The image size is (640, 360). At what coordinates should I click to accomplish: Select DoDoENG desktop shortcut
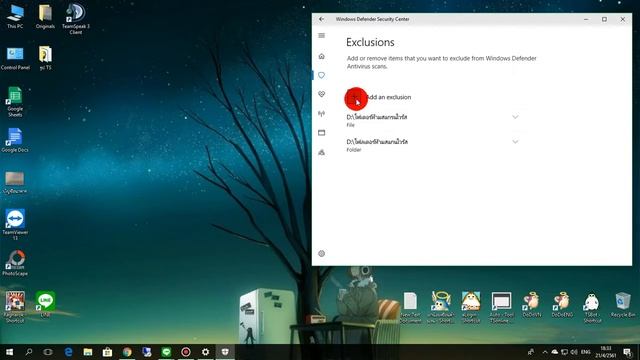point(562,304)
